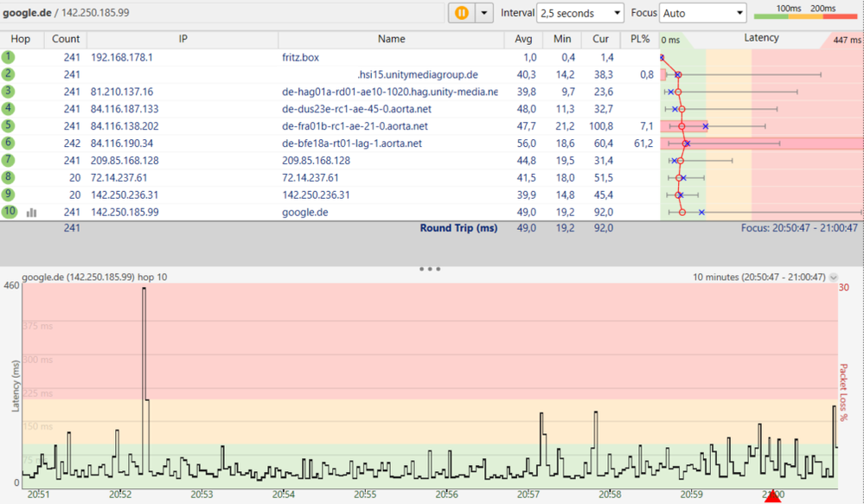The width and height of the screenshot is (864, 504).
Task: Expand the 10 minutes timeline graph chevron
Action: point(833,278)
